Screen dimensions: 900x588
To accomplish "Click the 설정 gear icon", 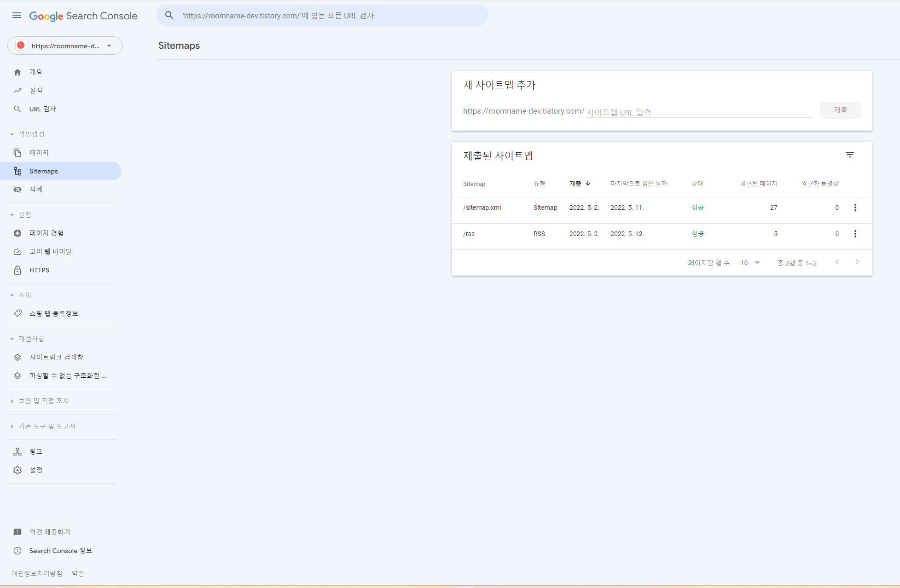I will (x=17, y=470).
